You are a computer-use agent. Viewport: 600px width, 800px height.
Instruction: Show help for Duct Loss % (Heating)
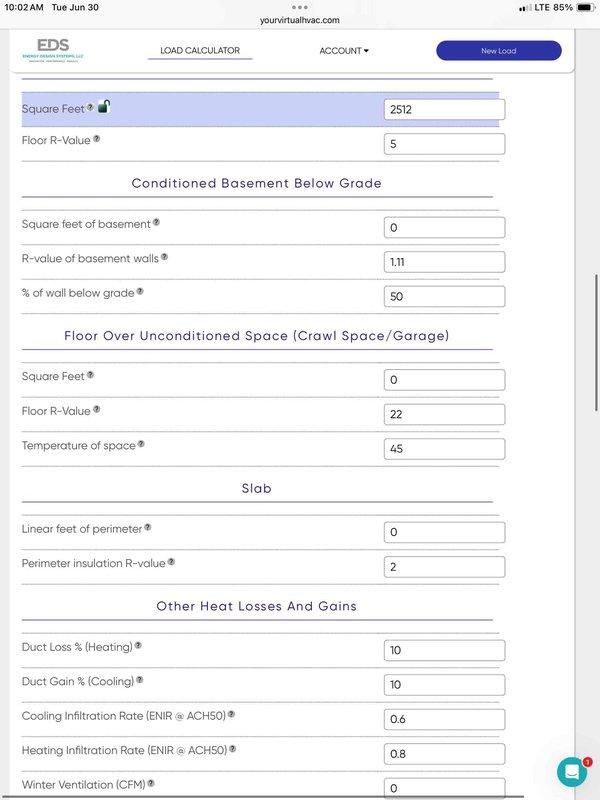(138, 645)
